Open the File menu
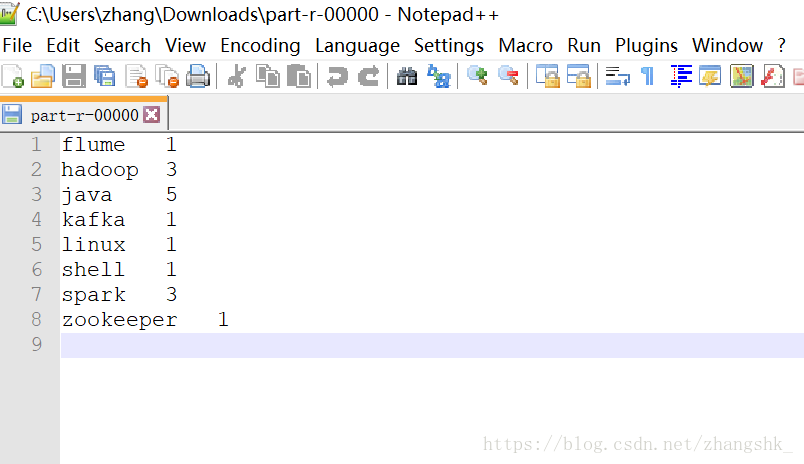804x464 pixels. [x=17, y=46]
